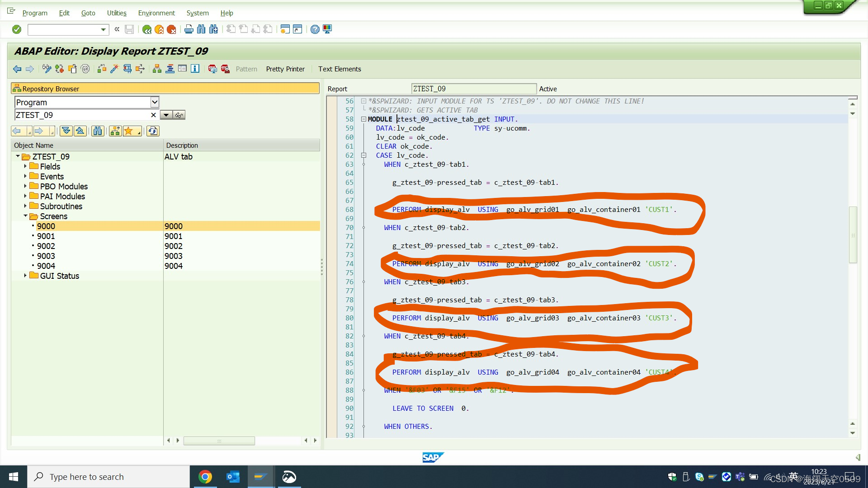Click the SAP Help question mark icon
The height and width of the screenshot is (488, 868).
coord(315,29)
